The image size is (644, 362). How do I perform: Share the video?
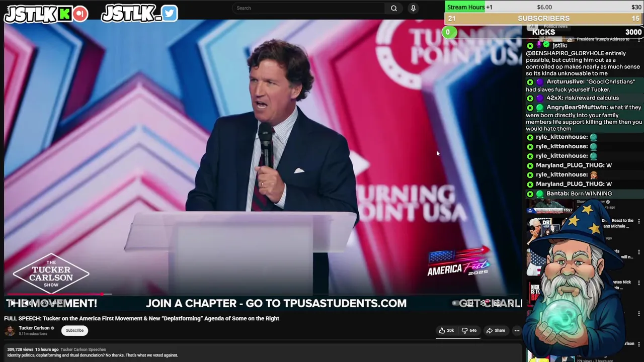(496, 330)
